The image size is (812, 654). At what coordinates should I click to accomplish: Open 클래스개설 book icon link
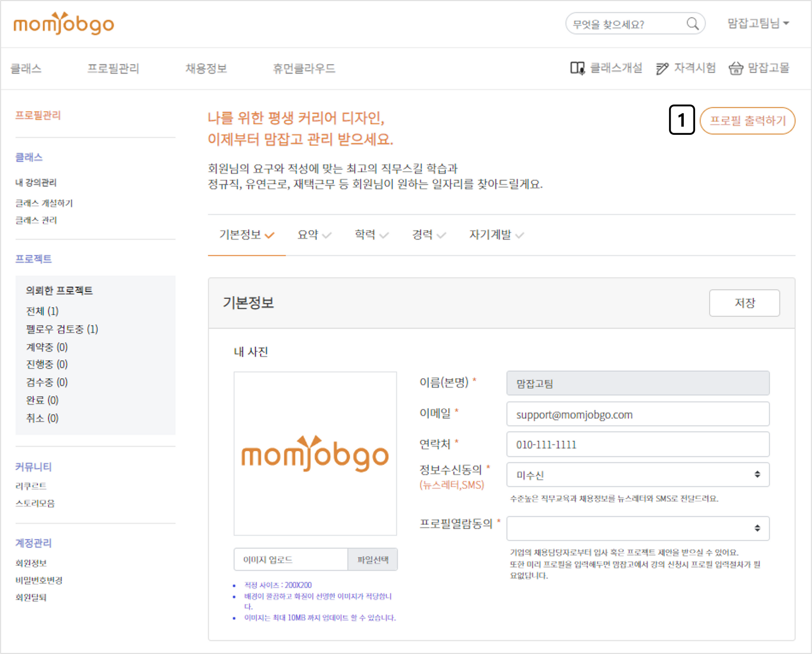577,68
